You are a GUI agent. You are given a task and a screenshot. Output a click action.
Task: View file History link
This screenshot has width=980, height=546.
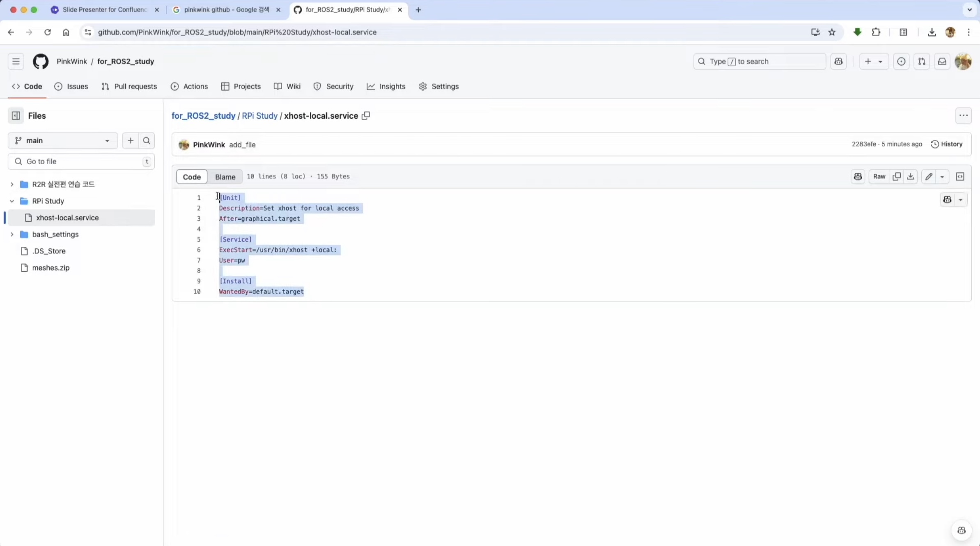coord(947,144)
